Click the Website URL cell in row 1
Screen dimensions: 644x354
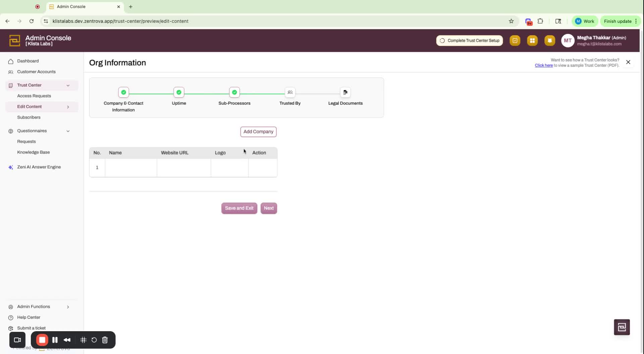click(x=184, y=168)
